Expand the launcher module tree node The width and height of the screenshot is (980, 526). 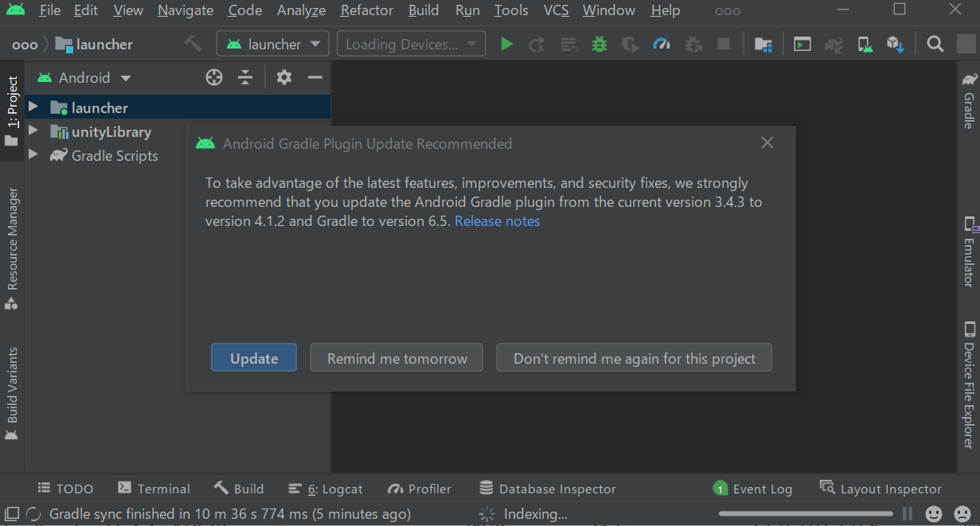point(33,107)
